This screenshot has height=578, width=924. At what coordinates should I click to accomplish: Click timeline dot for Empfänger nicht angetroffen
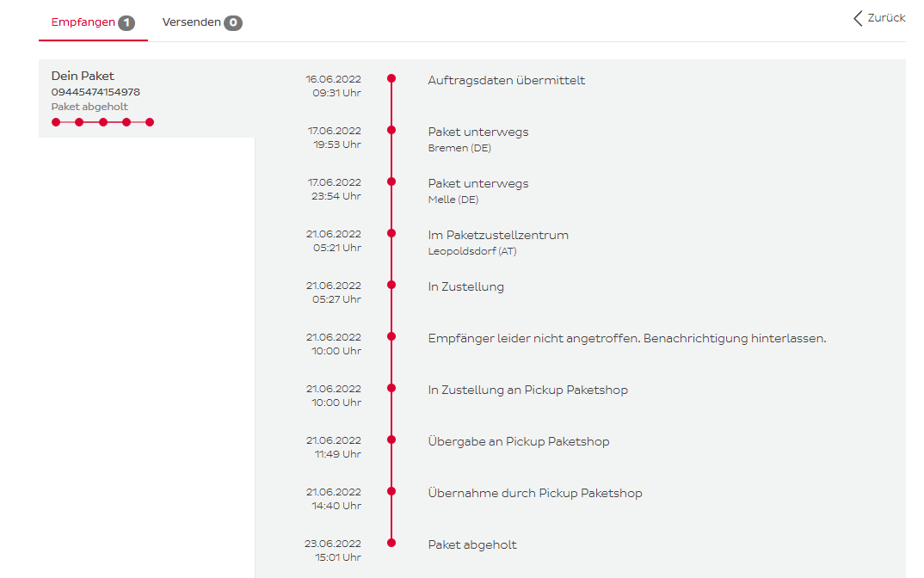click(391, 336)
